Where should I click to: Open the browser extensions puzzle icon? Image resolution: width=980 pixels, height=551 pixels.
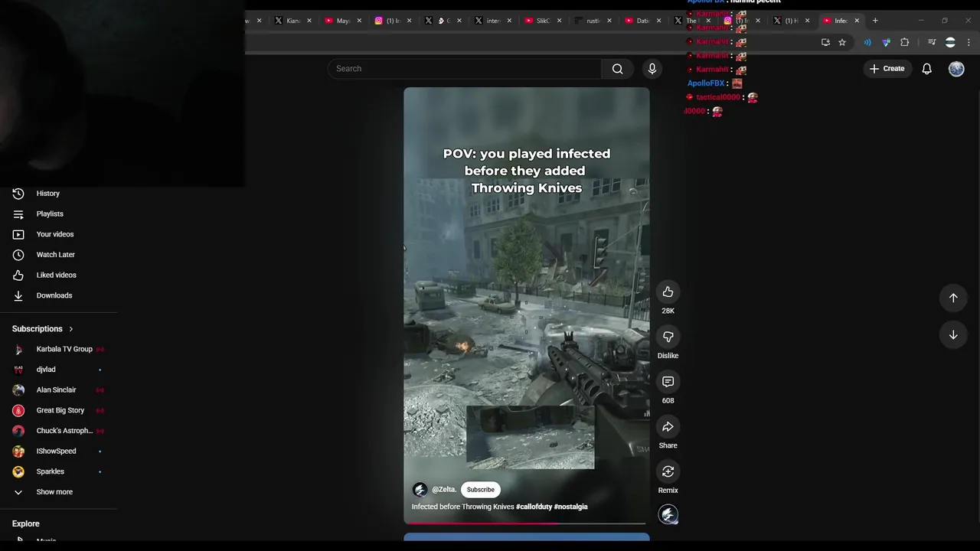pyautogui.click(x=905, y=43)
